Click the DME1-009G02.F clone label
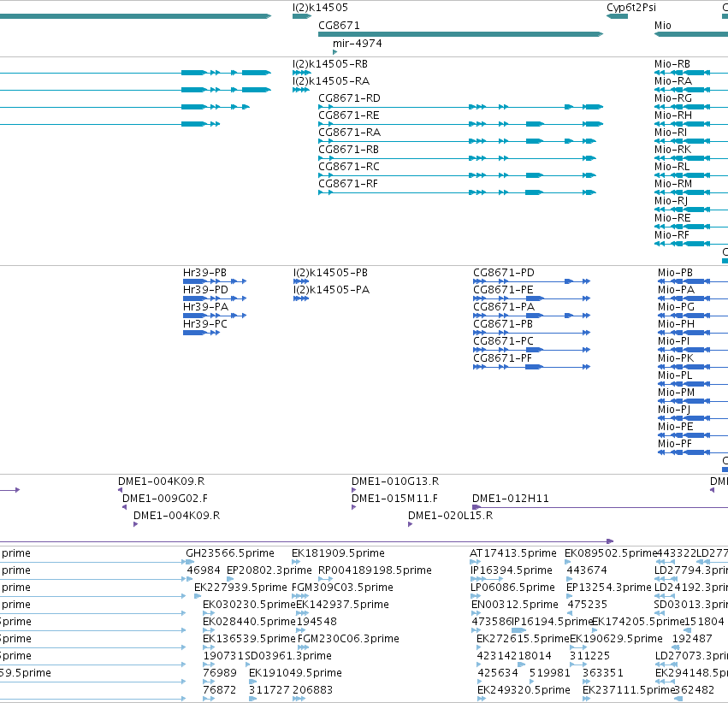The height and width of the screenshot is (703, 728). (x=165, y=499)
